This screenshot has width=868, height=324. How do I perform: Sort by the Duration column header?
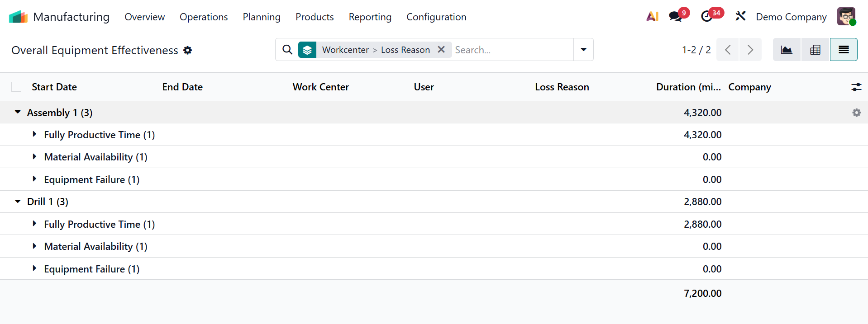688,87
